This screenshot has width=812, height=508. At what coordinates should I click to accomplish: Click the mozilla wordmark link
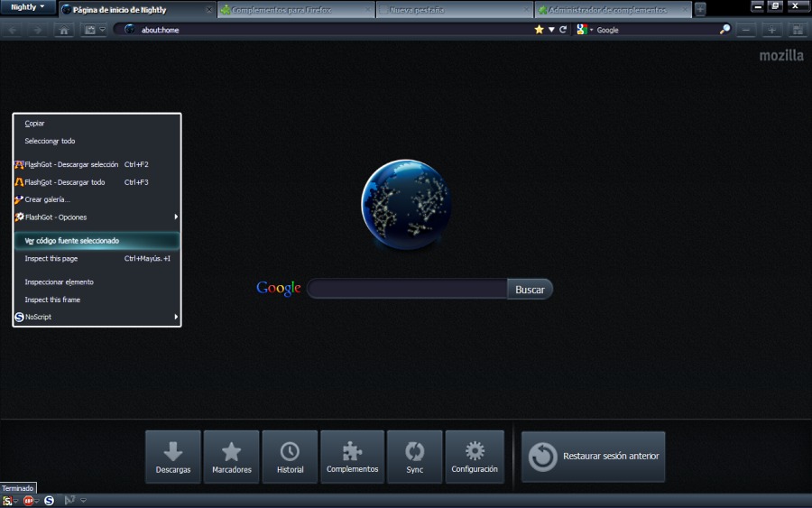[x=781, y=55]
